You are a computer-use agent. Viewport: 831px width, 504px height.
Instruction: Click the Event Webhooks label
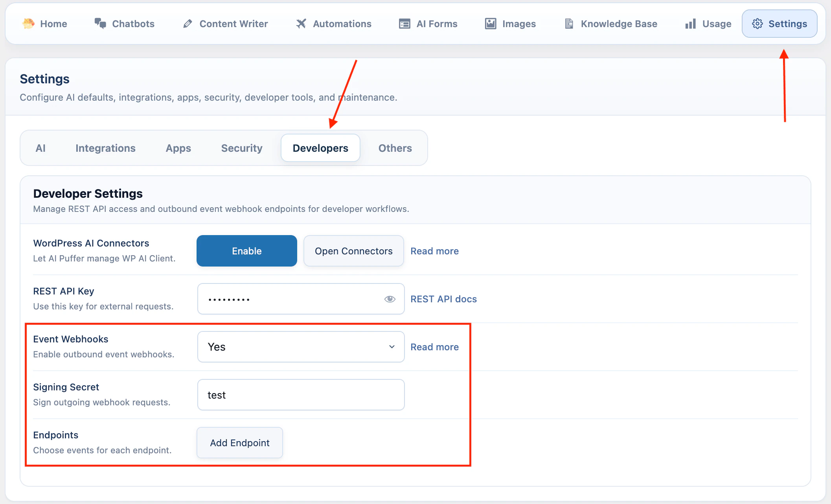pyautogui.click(x=71, y=339)
